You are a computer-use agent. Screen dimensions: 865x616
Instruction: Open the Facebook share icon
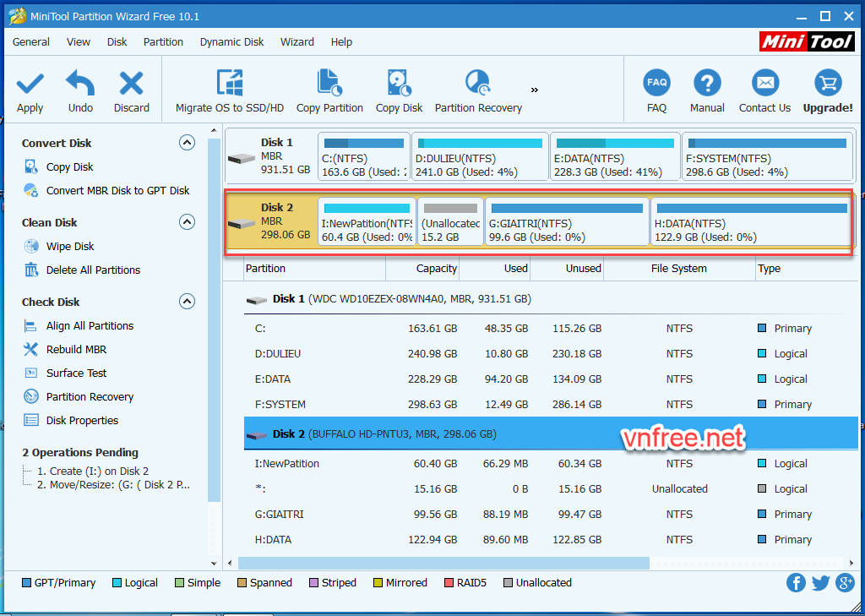point(796,582)
